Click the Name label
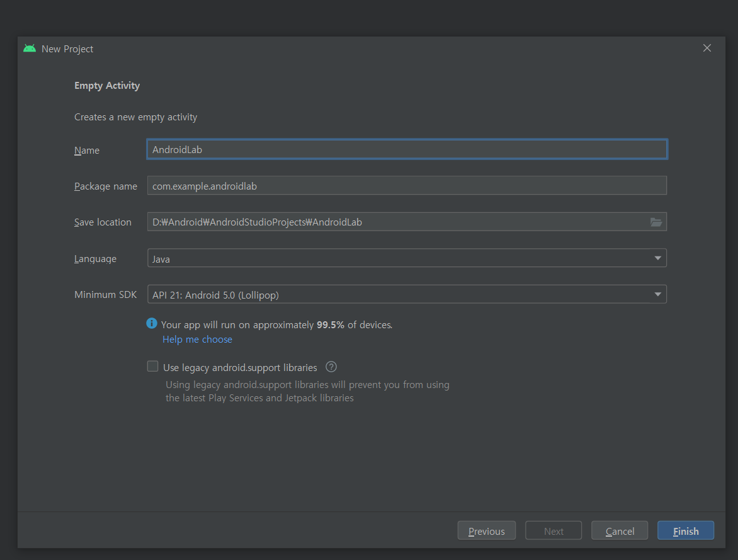Viewport: 738px width, 560px height. (87, 151)
